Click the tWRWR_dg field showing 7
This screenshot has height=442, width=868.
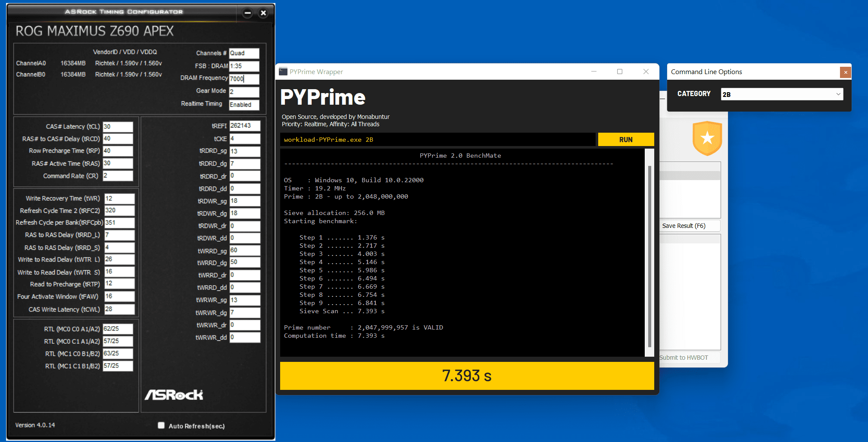(245, 312)
